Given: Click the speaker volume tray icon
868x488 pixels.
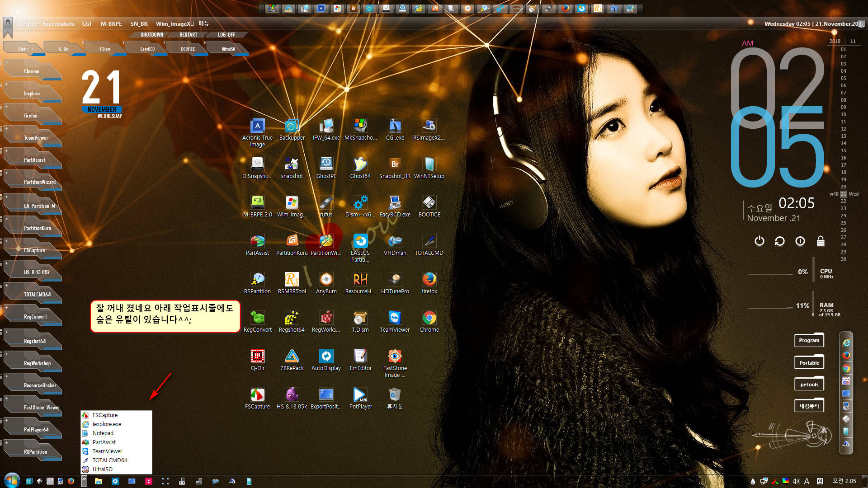Looking at the screenshot, I should (796, 481).
